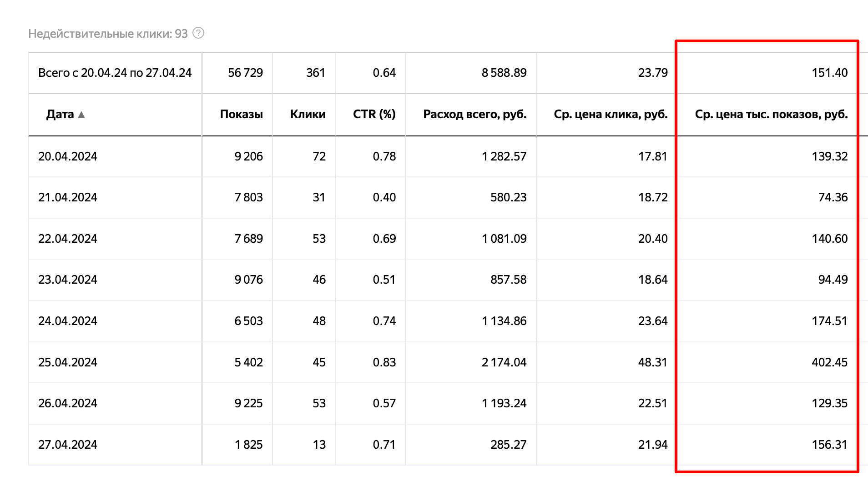Select the total spend 8 588.89
The height and width of the screenshot is (481, 868).
504,73
